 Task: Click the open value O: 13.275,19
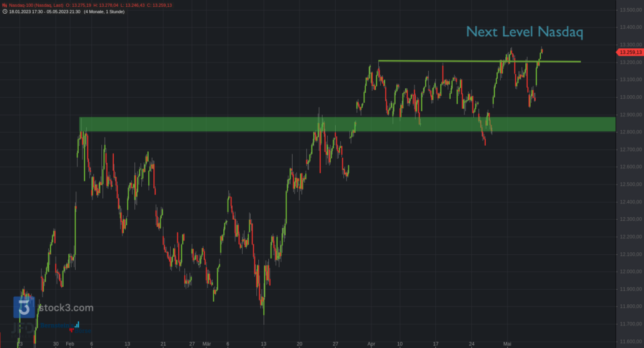[79, 6]
